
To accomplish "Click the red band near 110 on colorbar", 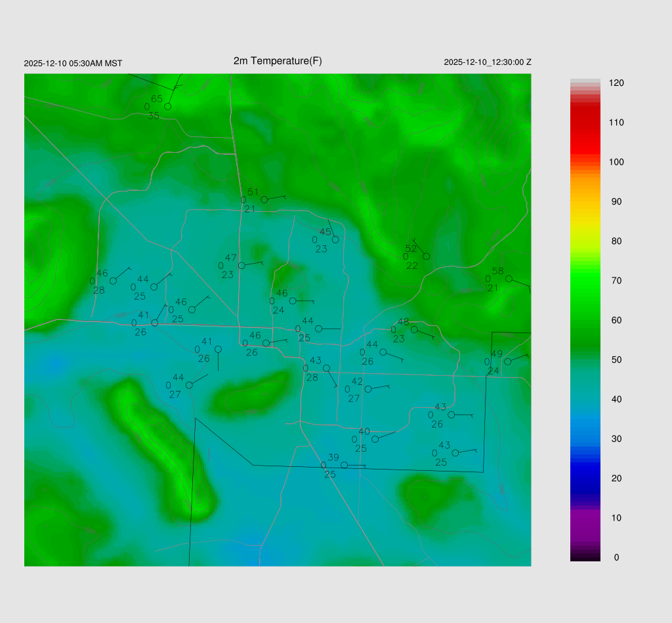I will (x=585, y=123).
